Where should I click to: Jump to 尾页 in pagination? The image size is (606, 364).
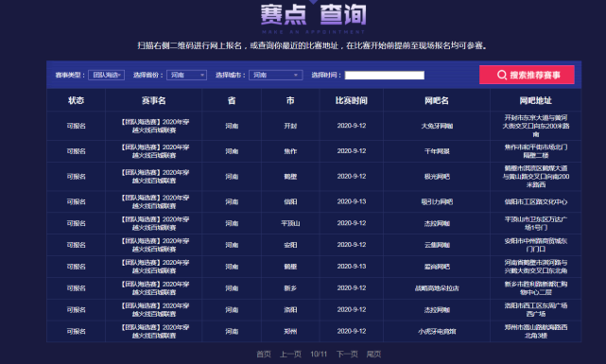[x=373, y=354]
